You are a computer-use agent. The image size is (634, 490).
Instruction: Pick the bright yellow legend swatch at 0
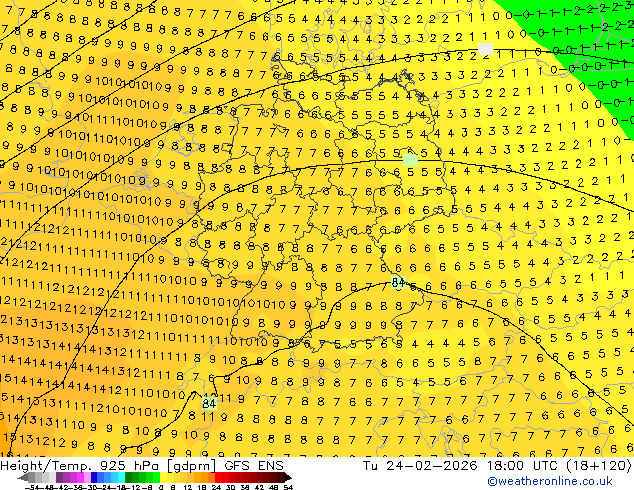pos(163,477)
